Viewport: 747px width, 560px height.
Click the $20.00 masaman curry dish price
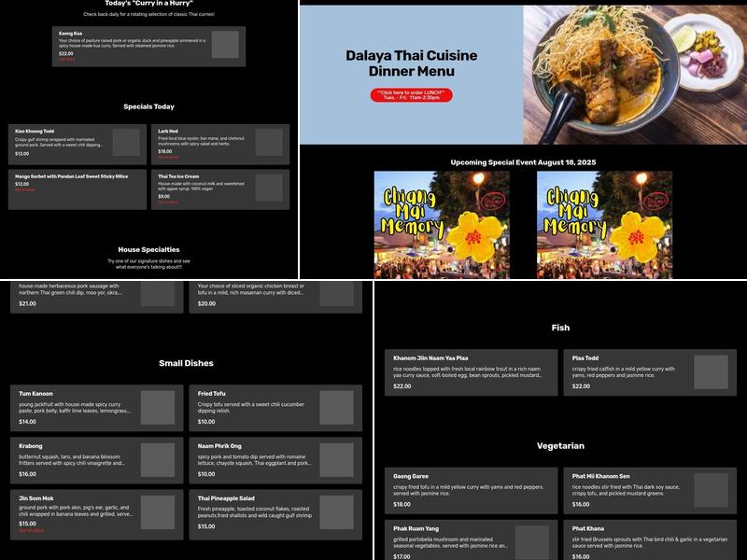(x=206, y=303)
